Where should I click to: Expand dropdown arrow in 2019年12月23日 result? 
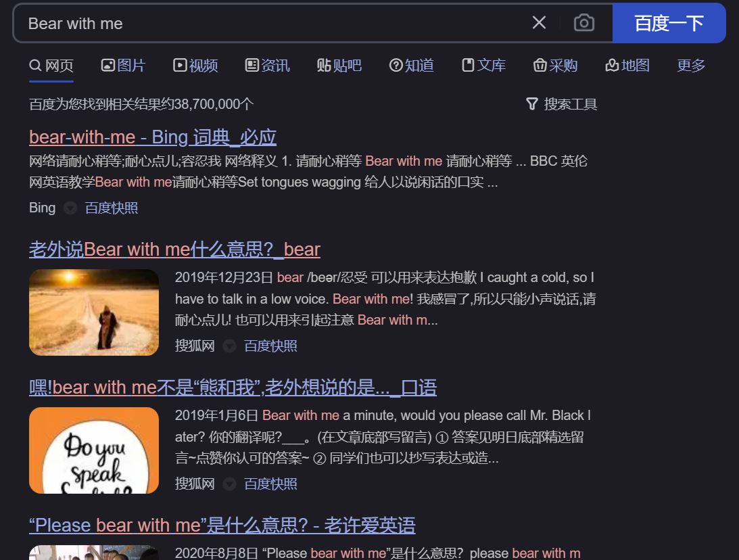[229, 346]
